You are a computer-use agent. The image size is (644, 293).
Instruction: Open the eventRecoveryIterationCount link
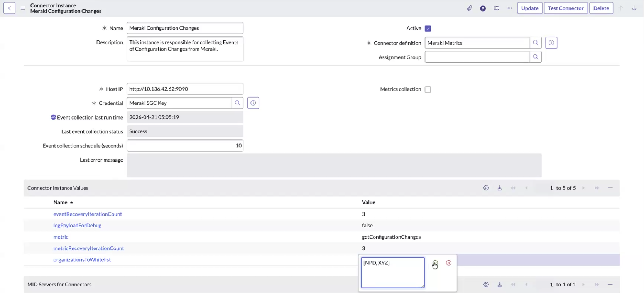(88, 214)
